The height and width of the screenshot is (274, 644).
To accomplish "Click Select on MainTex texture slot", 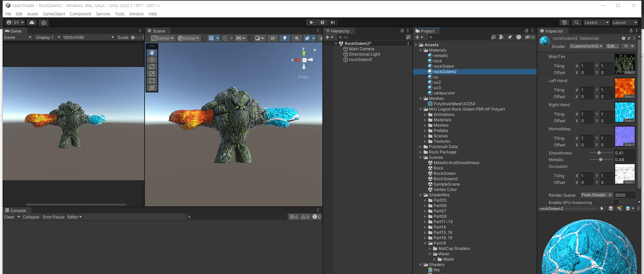I will click(x=629, y=73).
